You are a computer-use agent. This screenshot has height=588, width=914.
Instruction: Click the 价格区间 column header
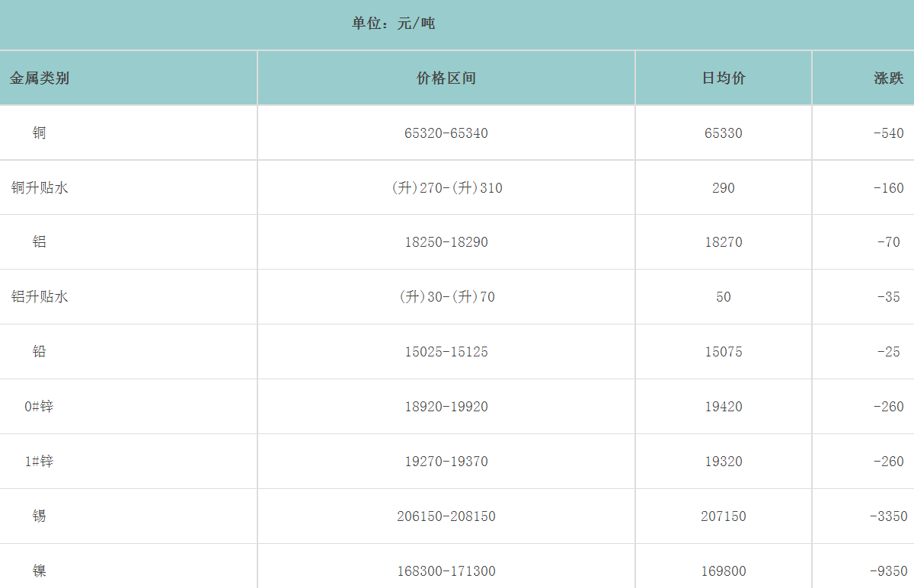pos(446,78)
